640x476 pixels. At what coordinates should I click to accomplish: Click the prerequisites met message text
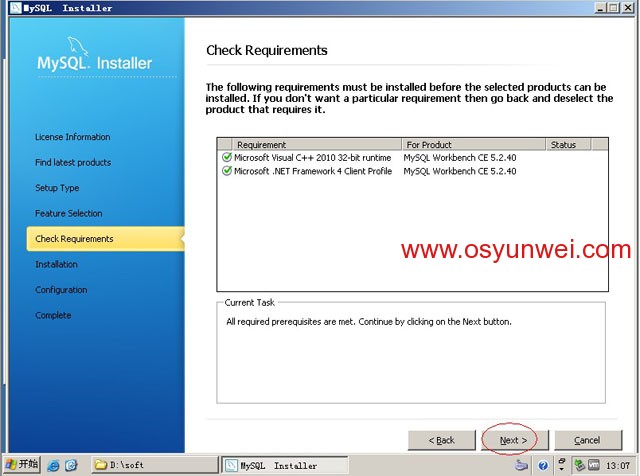[x=369, y=322]
